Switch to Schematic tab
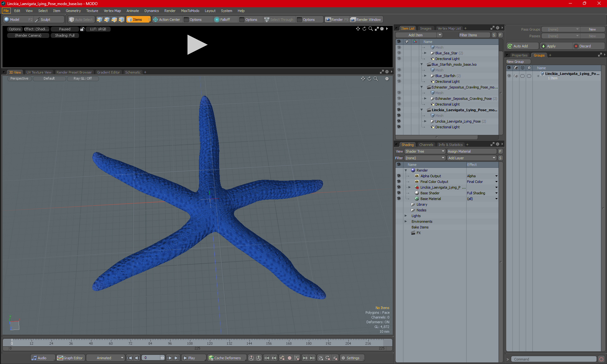This screenshot has height=364, width=607. 133,72
